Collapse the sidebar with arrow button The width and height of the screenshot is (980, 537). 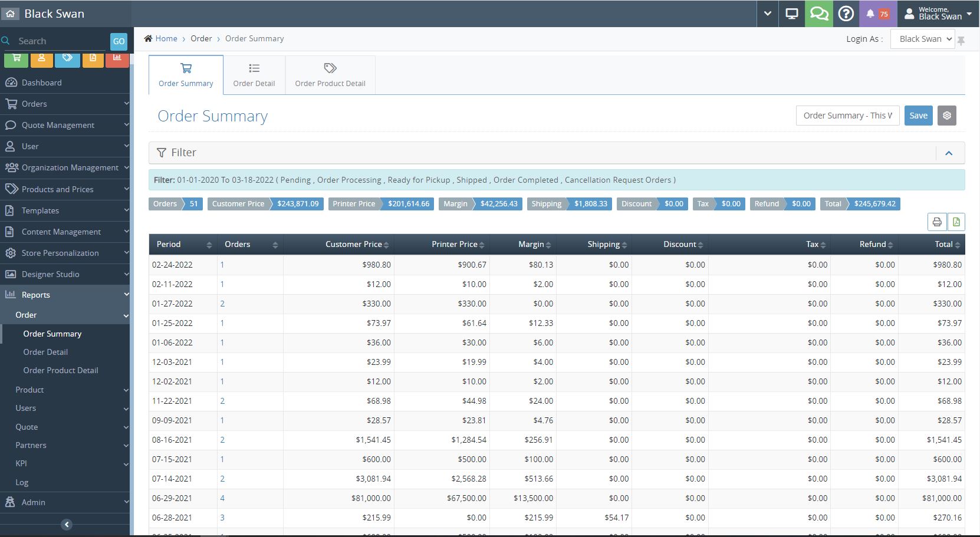(67, 524)
